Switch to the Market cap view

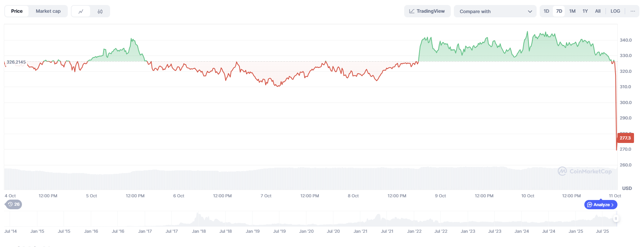[x=48, y=11]
